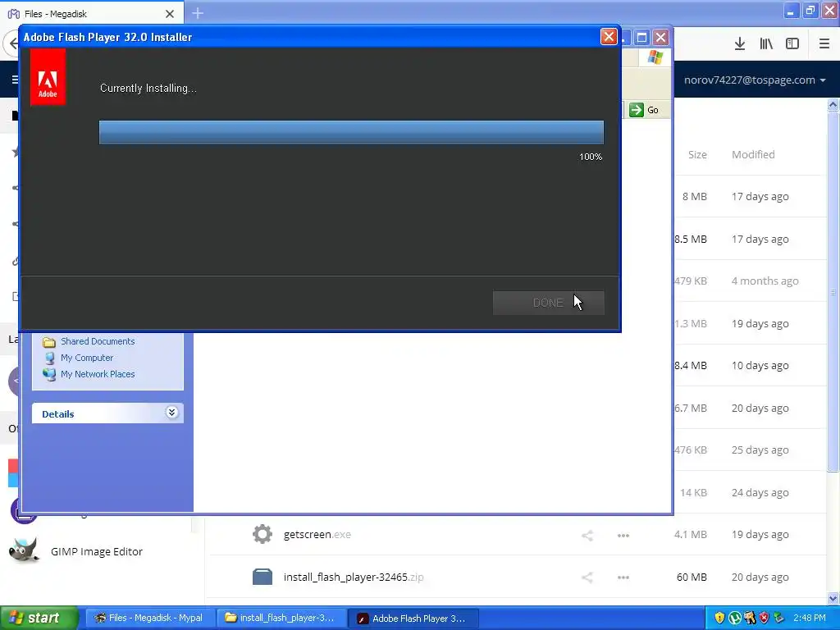Switch to Adobe Flash Player taskbar item
The image size is (840, 630).
pyautogui.click(x=413, y=618)
